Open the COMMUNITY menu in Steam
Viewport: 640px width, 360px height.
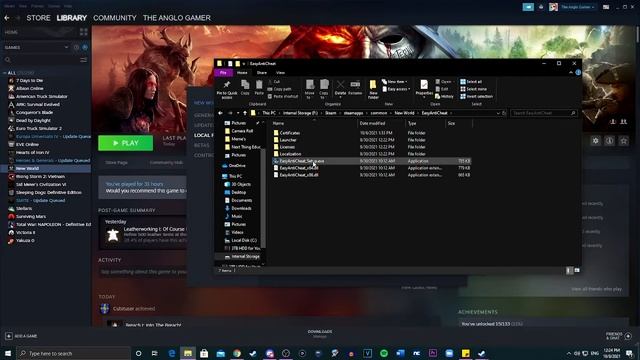(115, 18)
